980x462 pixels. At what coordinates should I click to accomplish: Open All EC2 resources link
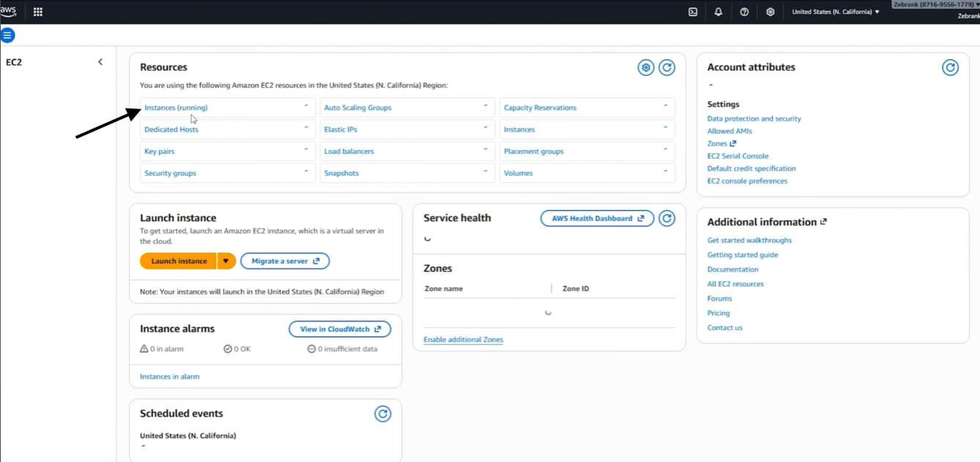tap(735, 284)
